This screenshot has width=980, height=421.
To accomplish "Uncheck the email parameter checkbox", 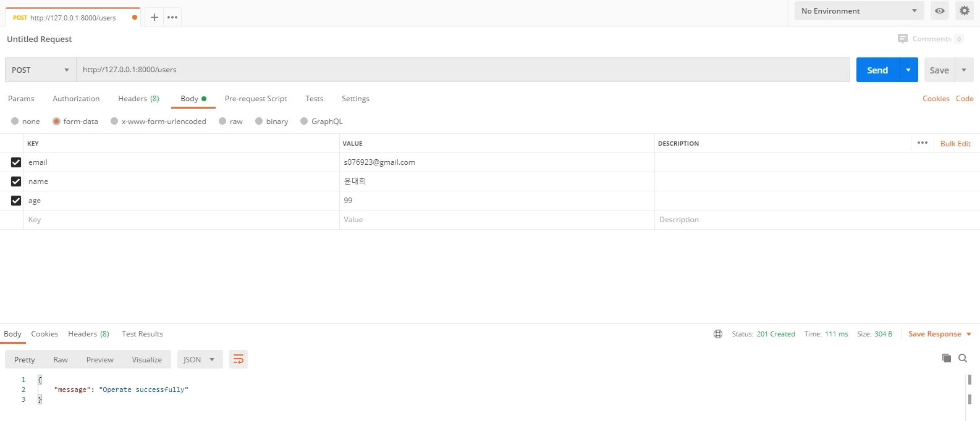I will point(16,162).
